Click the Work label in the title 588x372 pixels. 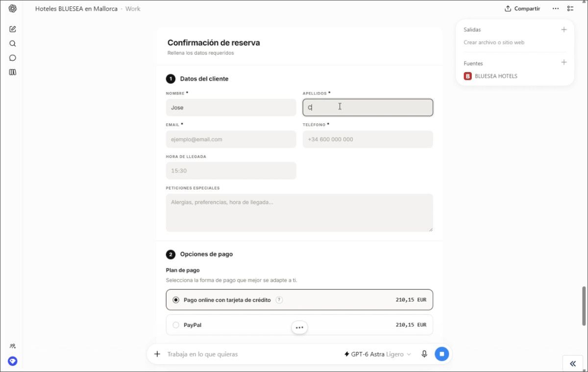click(x=133, y=8)
